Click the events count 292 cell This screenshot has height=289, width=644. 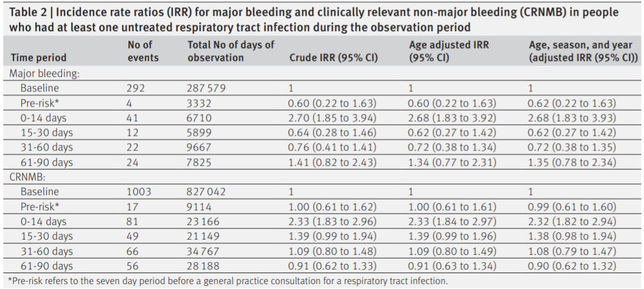tap(138, 88)
